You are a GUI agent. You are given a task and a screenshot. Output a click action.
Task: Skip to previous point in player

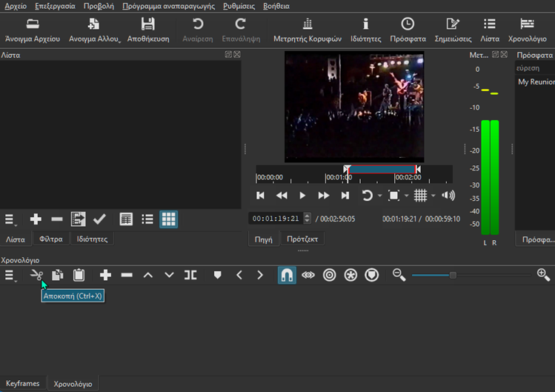coord(260,196)
